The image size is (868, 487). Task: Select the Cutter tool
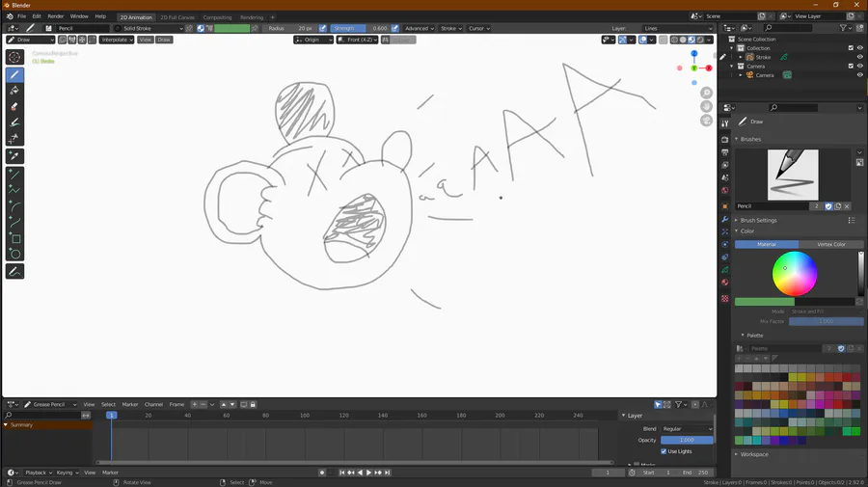coord(14,138)
